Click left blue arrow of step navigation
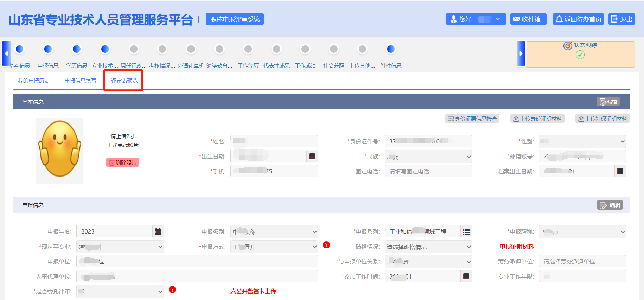 [6, 53]
